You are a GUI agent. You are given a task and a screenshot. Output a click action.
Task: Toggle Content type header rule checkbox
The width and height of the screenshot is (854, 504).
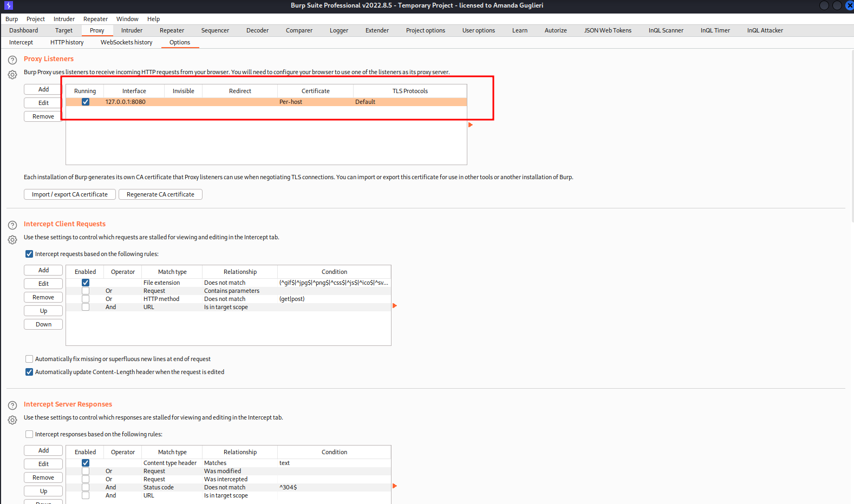click(x=86, y=463)
